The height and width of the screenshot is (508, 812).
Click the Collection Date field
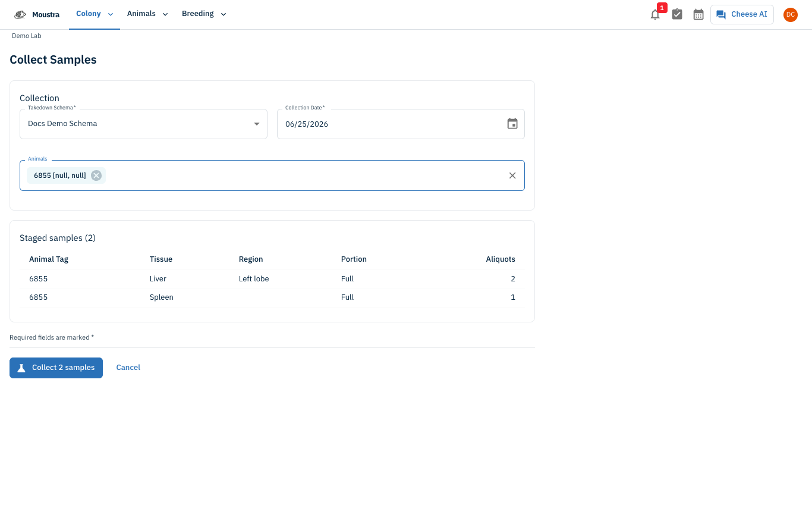pyautogui.click(x=401, y=124)
